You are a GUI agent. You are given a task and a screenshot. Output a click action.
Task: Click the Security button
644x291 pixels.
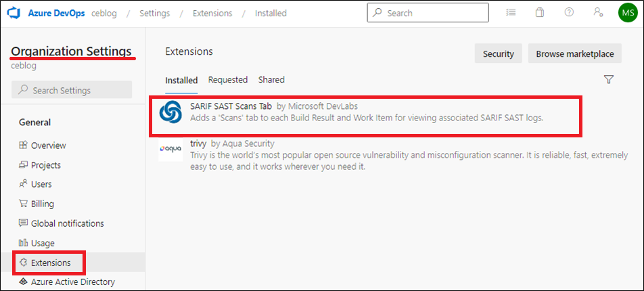click(498, 53)
